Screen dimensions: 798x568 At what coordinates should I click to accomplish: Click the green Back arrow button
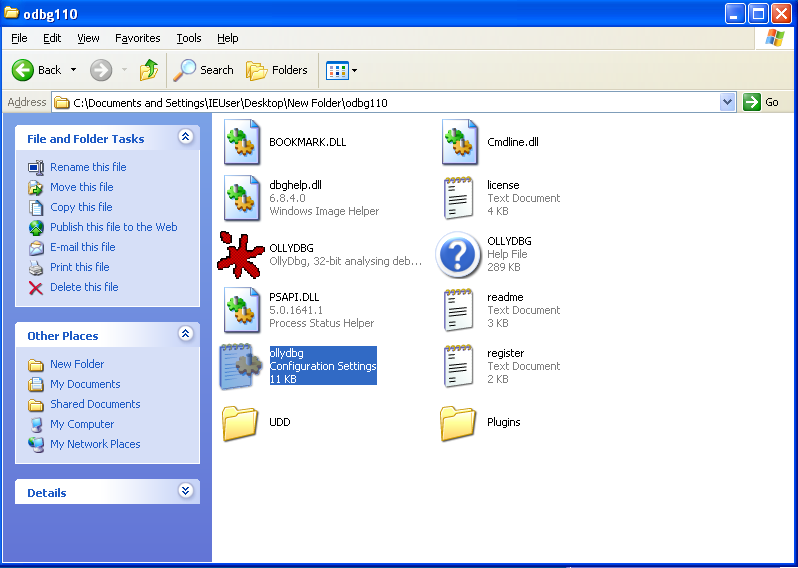pyautogui.click(x=23, y=70)
